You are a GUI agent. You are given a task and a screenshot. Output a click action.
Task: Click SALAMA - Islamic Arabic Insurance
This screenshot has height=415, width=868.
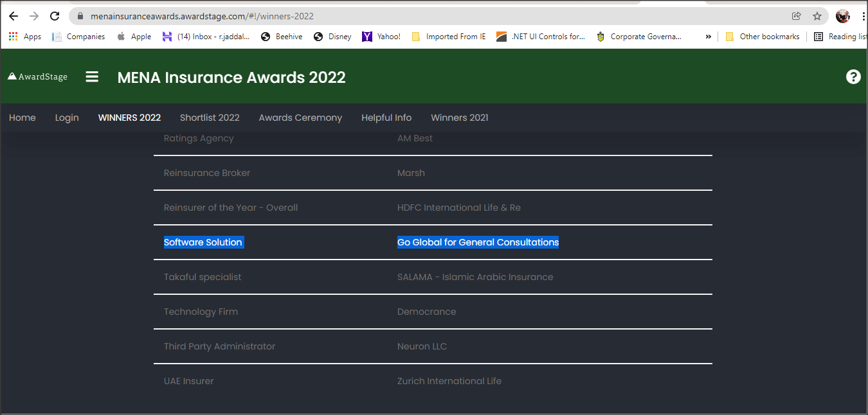click(x=475, y=277)
